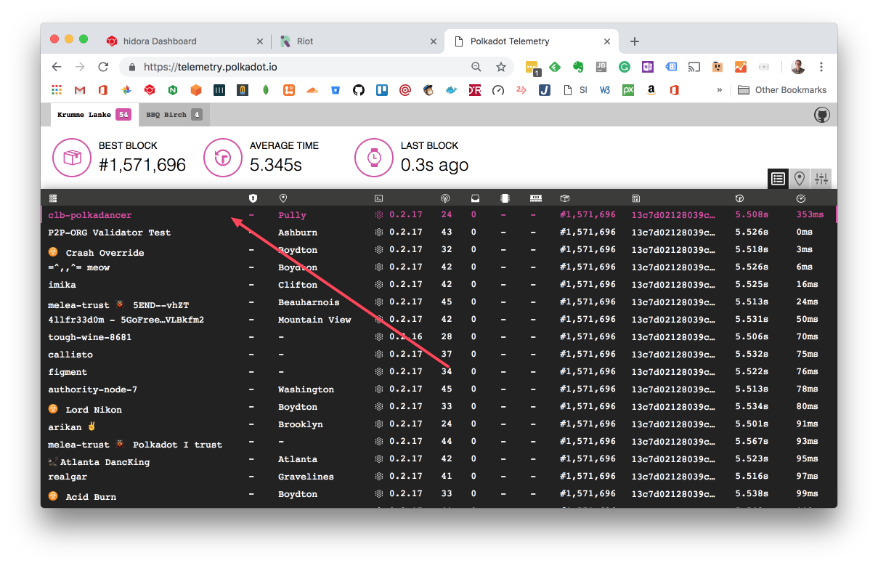Open the Other Bookmarks folder
This screenshot has width=878, height=566.
coord(782,90)
